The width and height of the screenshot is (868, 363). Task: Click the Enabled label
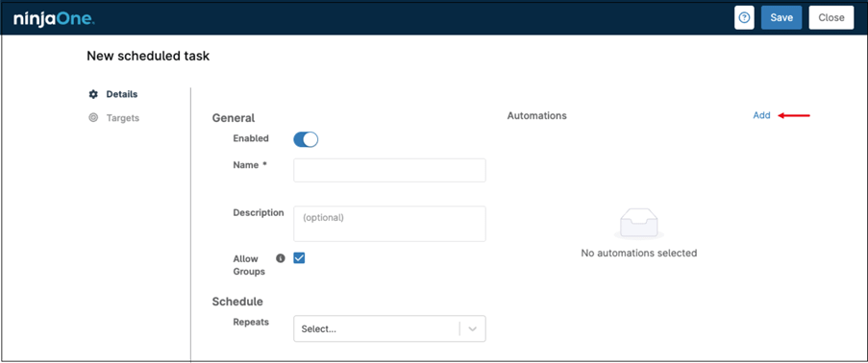pos(251,138)
